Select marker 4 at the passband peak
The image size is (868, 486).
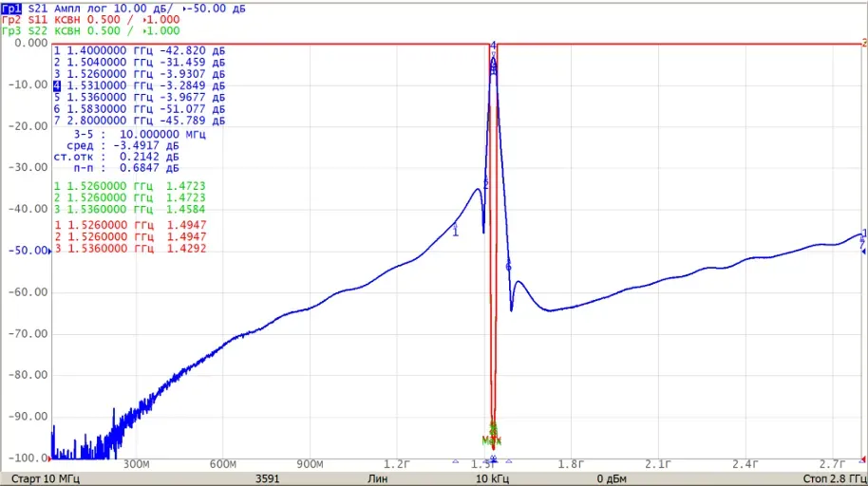tap(493, 46)
